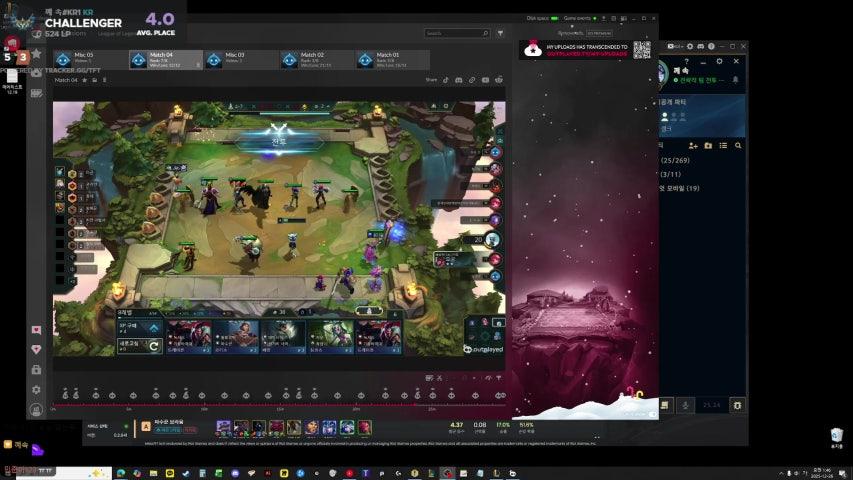Jump to the first timeline event marker
The height and width of the screenshot is (480, 853).
(x=65, y=394)
